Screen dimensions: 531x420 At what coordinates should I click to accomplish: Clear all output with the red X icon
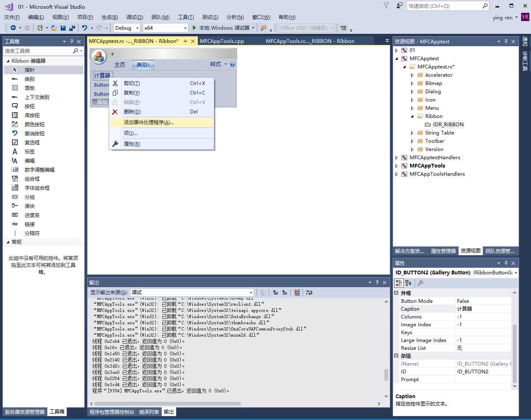click(x=297, y=292)
